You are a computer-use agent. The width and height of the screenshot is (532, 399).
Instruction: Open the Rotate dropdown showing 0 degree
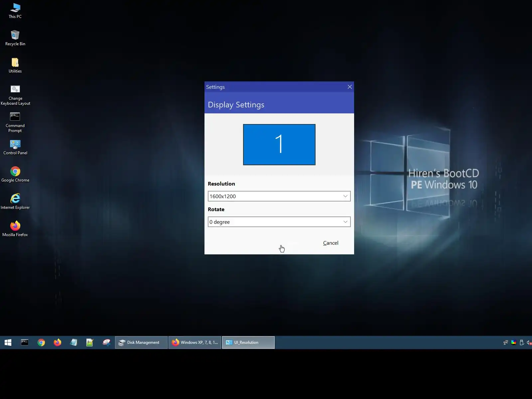[279, 222]
